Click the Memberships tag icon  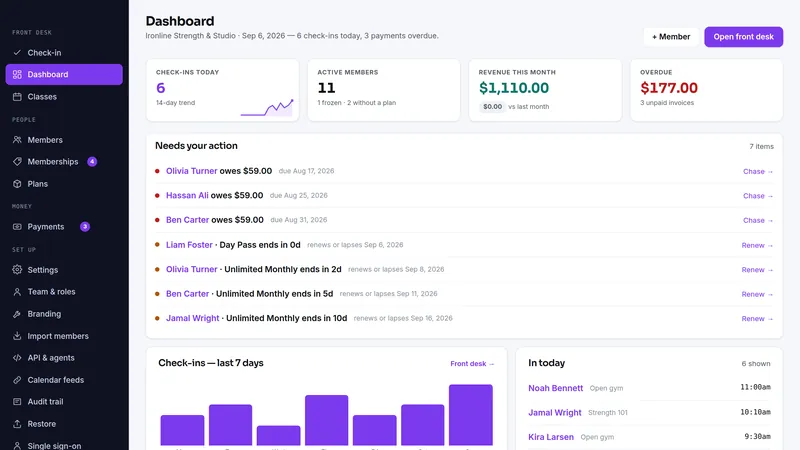pyautogui.click(x=17, y=162)
